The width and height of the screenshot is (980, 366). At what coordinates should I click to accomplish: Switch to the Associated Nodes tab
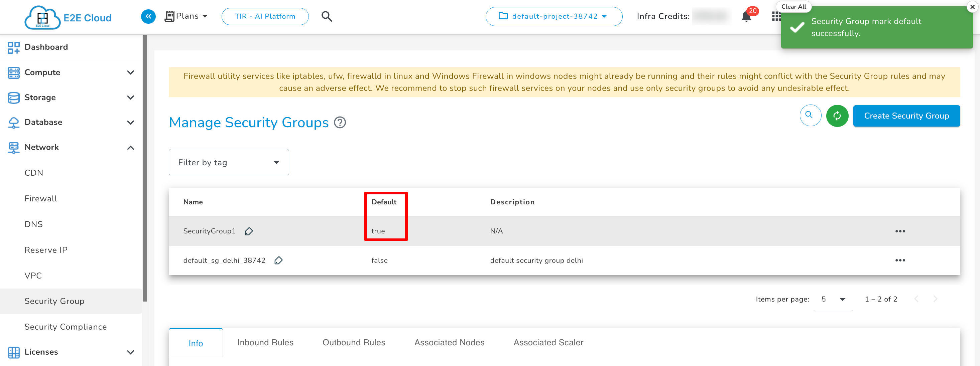click(449, 342)
